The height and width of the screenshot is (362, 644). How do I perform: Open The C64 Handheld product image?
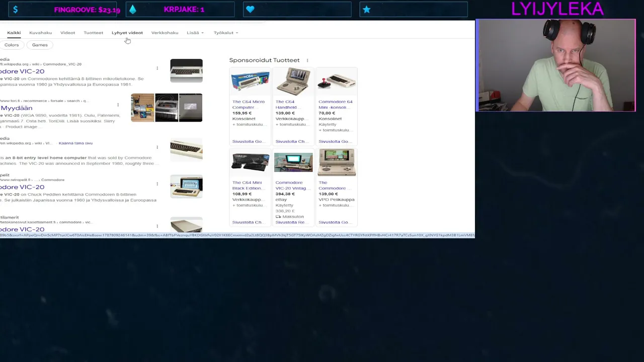(x=293, y=81)
